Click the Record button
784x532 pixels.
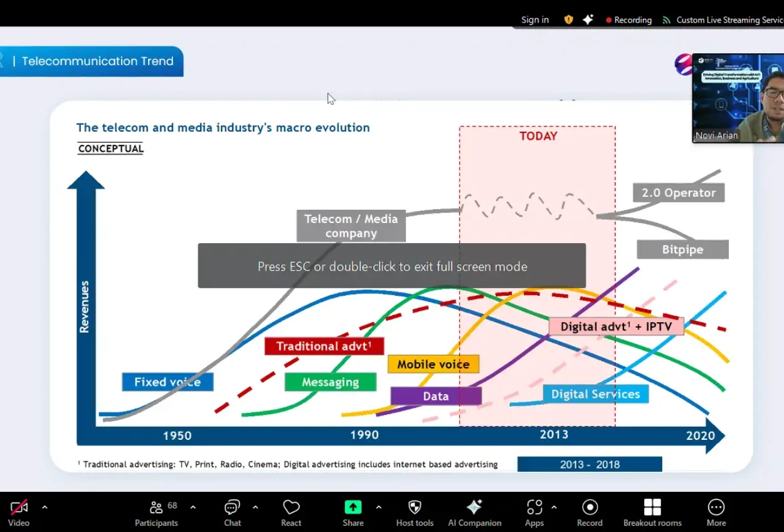point(590,513)
